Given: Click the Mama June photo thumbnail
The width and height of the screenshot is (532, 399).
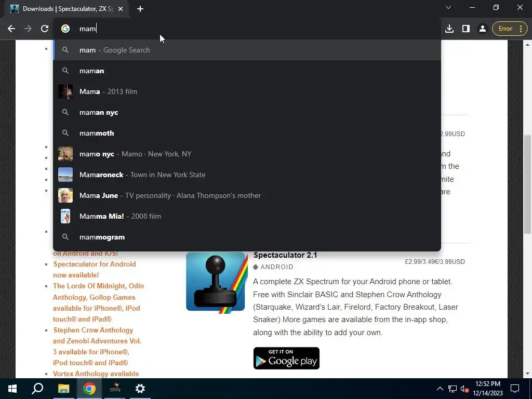Looking at the screenshot, I should click(x=65, y=195).
